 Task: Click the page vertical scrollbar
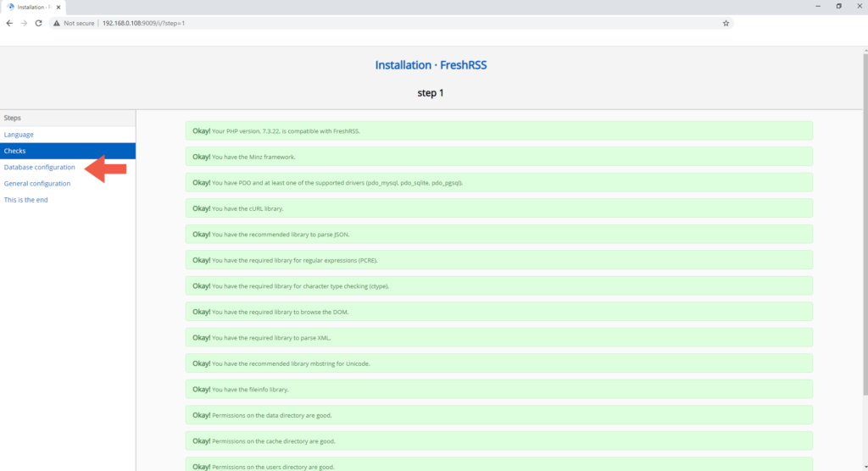click(865, 224)
